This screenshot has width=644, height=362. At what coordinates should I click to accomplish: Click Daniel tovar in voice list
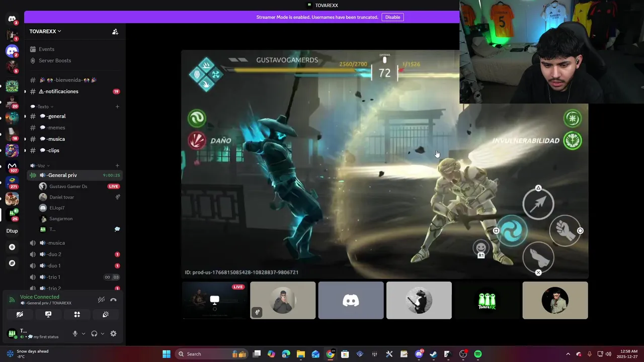point(79,197)
